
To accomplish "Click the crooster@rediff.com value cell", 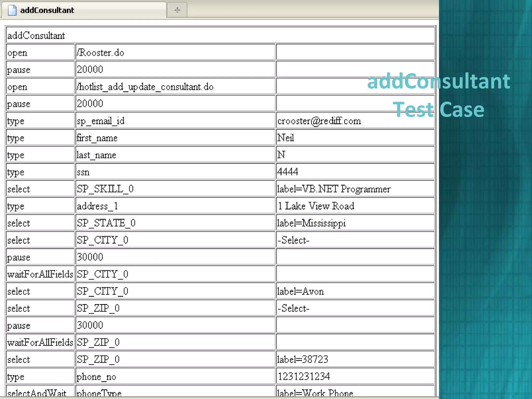I will click(355, 121).
